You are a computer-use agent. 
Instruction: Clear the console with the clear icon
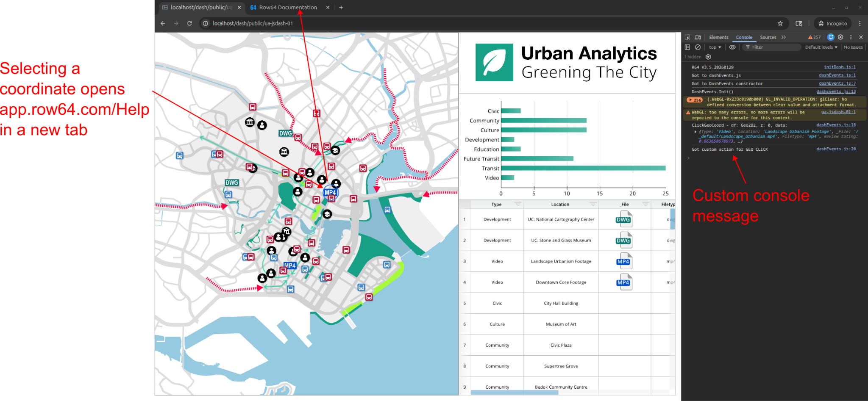(698, 47)
